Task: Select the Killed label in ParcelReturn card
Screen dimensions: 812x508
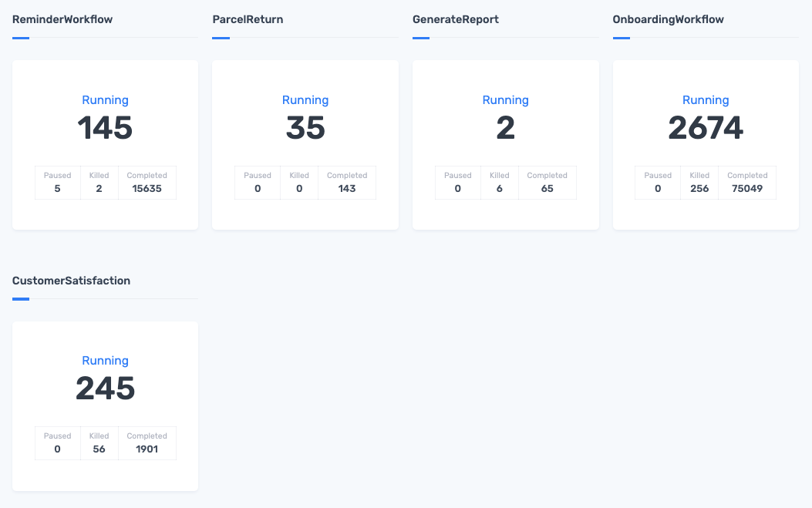Action: (x=299, y=176)
